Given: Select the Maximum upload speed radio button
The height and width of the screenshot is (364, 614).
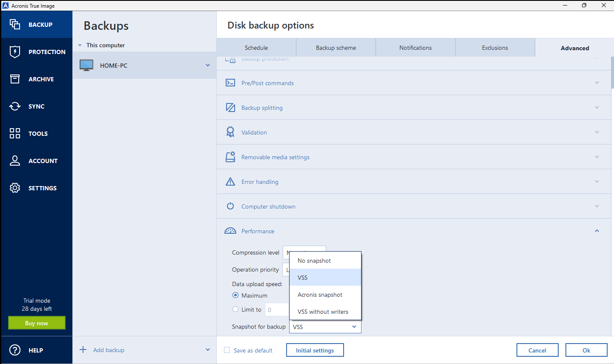Looking at the screenshot, I should [x=235, y=295].
